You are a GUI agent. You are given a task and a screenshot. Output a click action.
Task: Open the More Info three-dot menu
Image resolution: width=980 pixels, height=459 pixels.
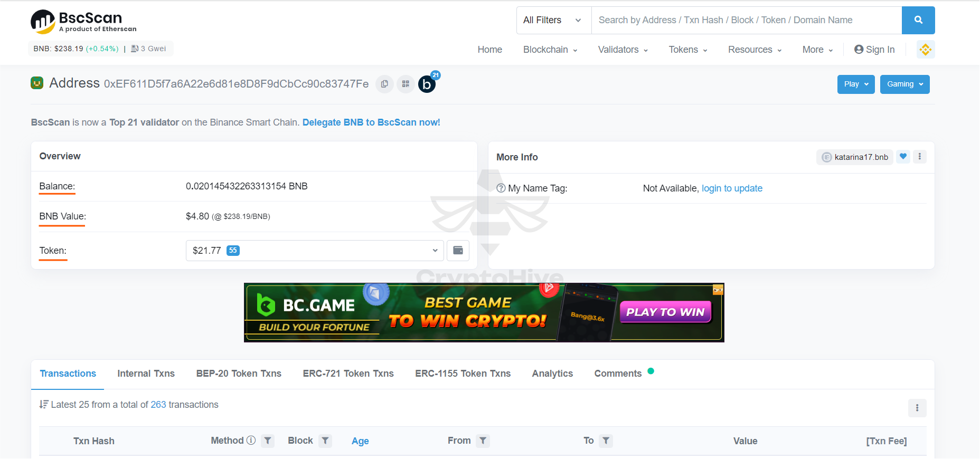pos(920,157)
